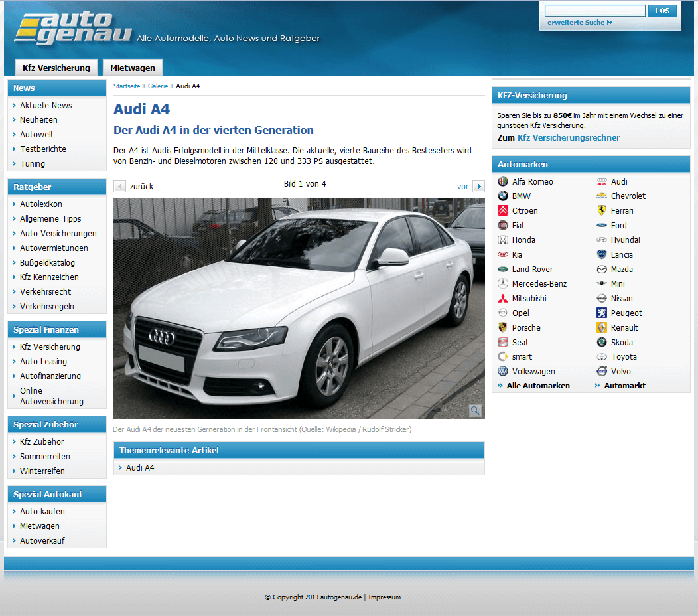Click the autogenau logo

tap(73, 29)
